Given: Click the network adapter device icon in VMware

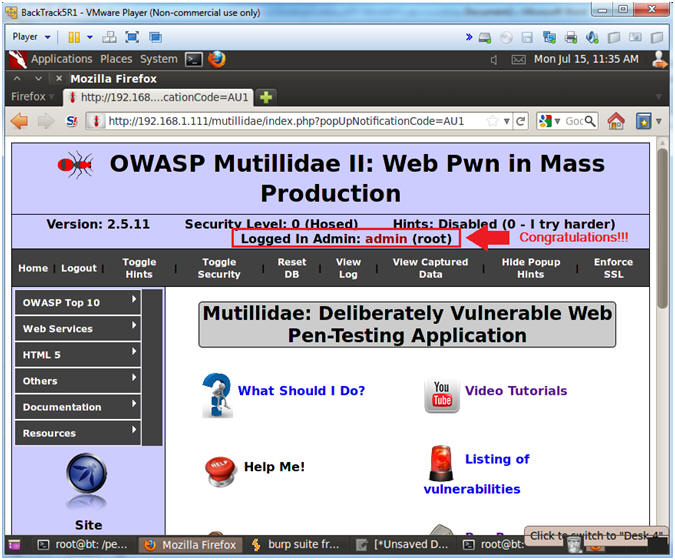Looking at the screenshot, I should (x=549, y=38).
